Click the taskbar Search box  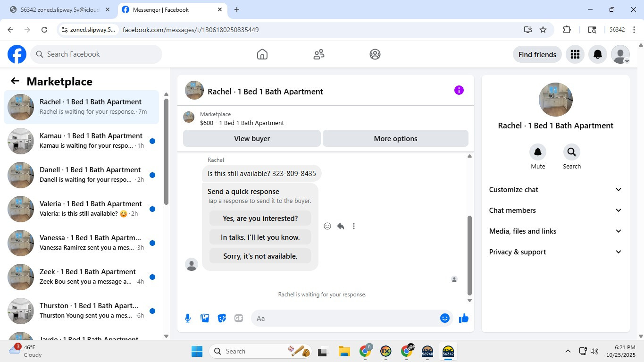260,351
